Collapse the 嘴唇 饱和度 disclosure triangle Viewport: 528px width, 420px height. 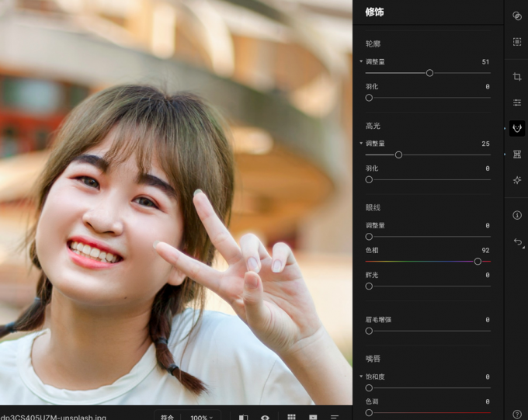click(361, 377)
